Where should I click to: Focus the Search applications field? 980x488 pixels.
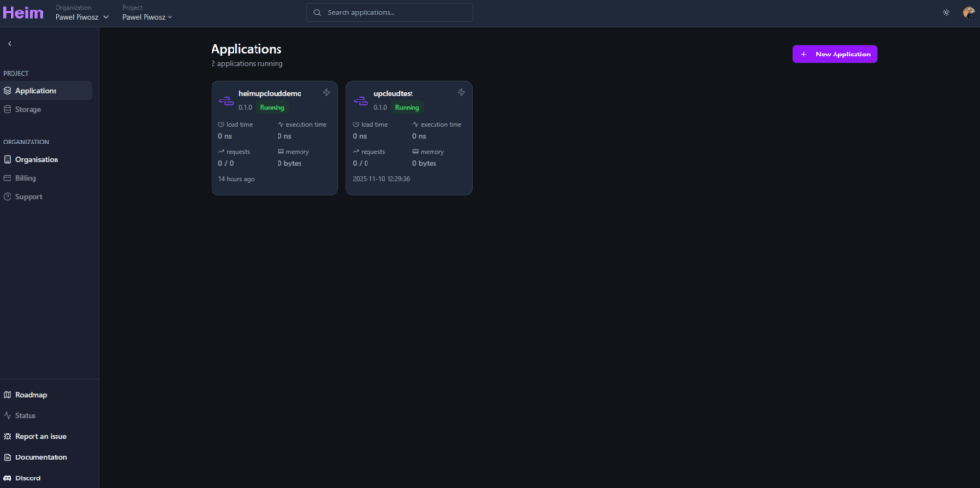coord(390,12)
